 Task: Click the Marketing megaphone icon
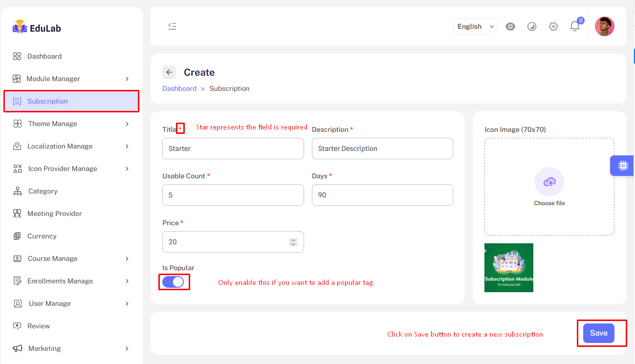16,348
